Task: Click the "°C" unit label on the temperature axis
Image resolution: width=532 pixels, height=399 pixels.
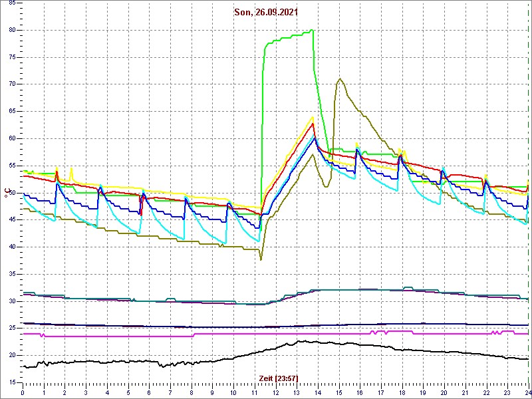Action: [7, 194]
